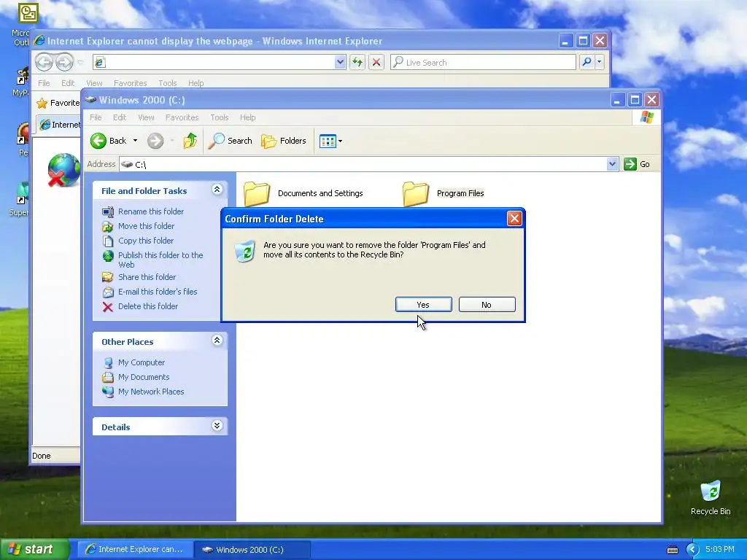Open Favorites menu in Explorer window

pos(182,117)
